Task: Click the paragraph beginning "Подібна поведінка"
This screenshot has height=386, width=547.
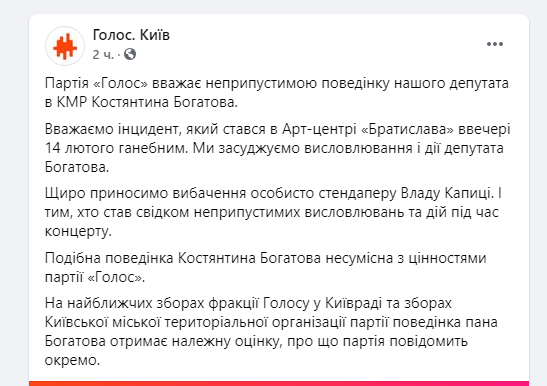Action: pos(265,268)
